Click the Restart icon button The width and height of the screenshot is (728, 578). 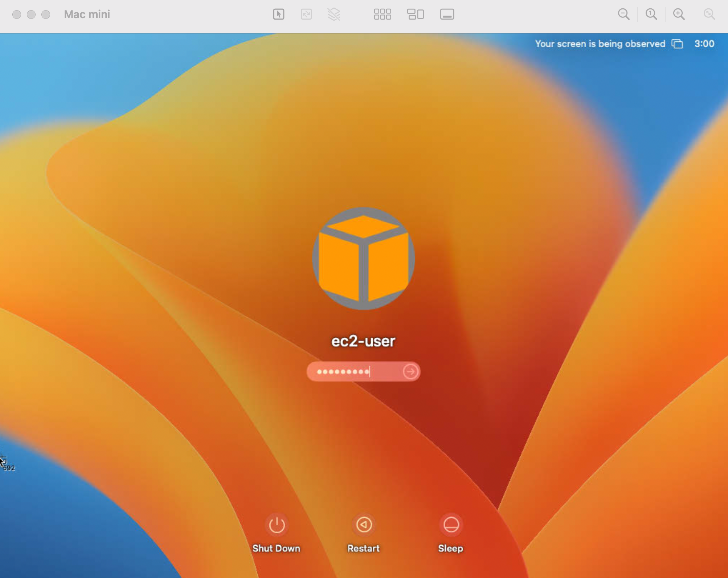click(364, 525)
